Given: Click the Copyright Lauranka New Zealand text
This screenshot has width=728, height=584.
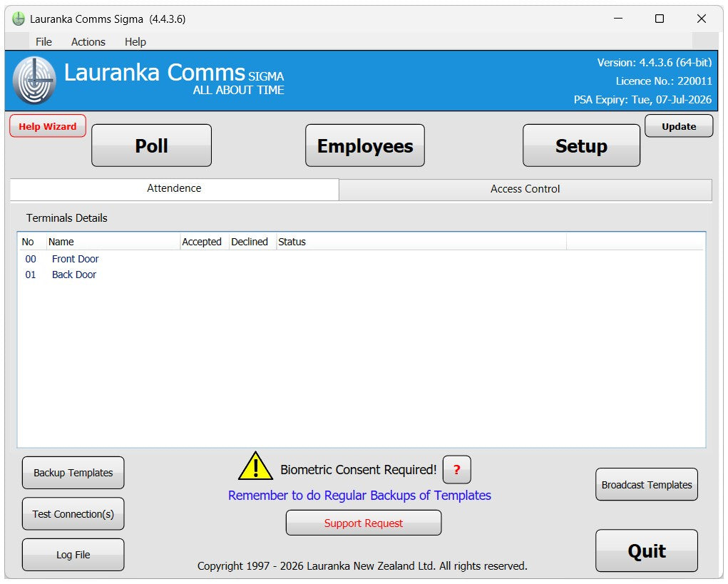Looking at the screenshot, I should point(363,566).
